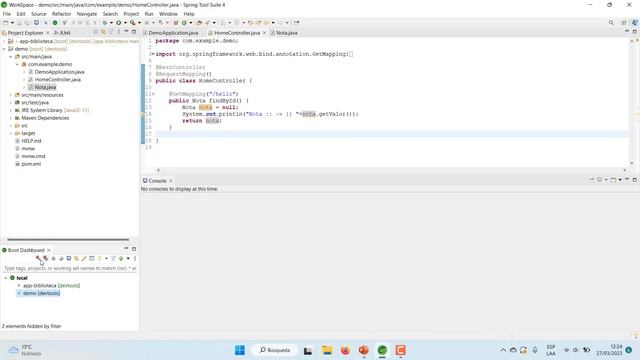Screen dimensions: 640x360
Task: Click the Run Last Tool external tools icon
Action: click(132, 23)
